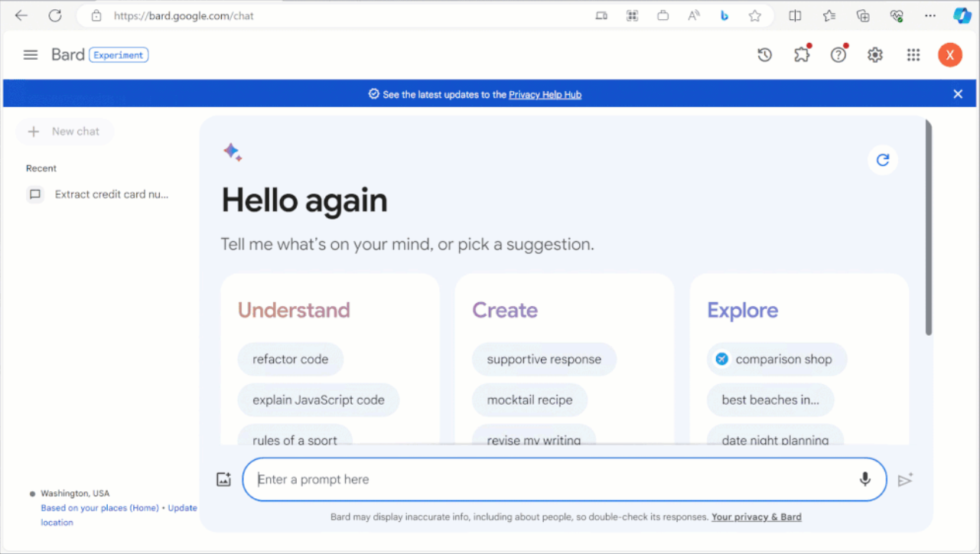
Task: Open the Copilot sidebar icon
Action: click(x=962, y=15)
